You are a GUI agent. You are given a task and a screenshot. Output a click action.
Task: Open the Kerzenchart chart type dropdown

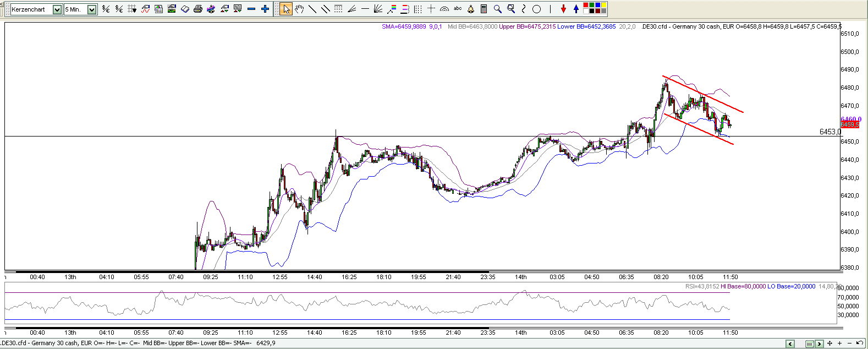(x=57, y=9)
